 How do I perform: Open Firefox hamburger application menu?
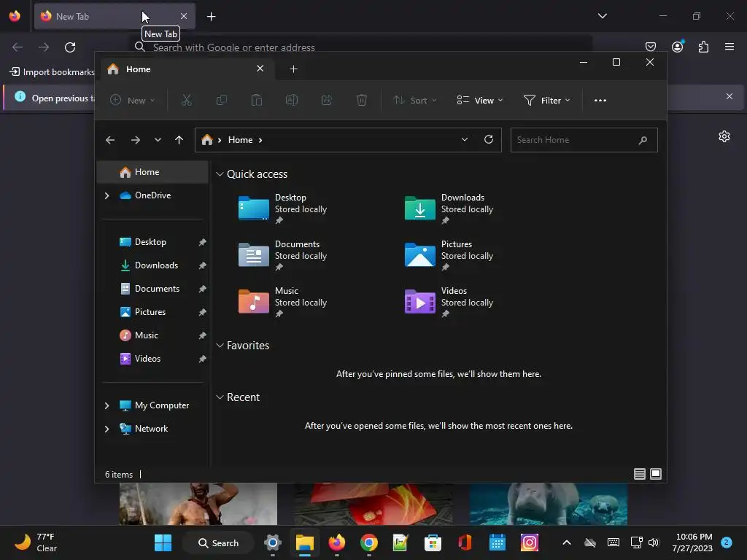click(729, 47)
